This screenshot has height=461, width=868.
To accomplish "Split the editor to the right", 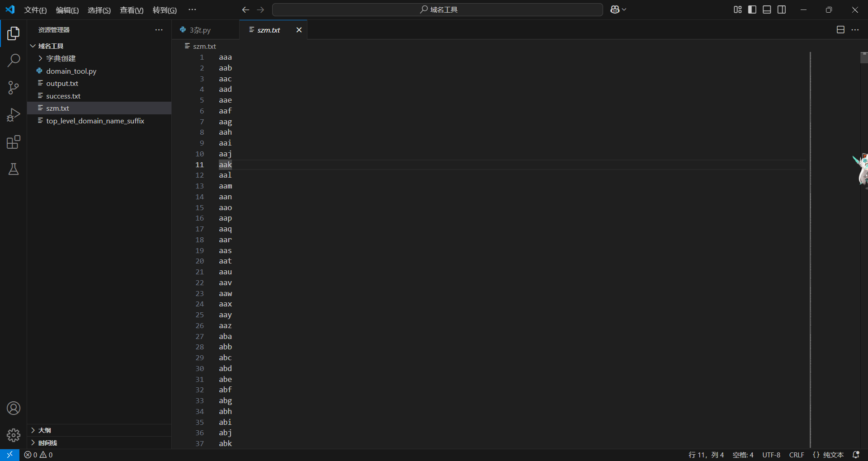I will point(840,30).
